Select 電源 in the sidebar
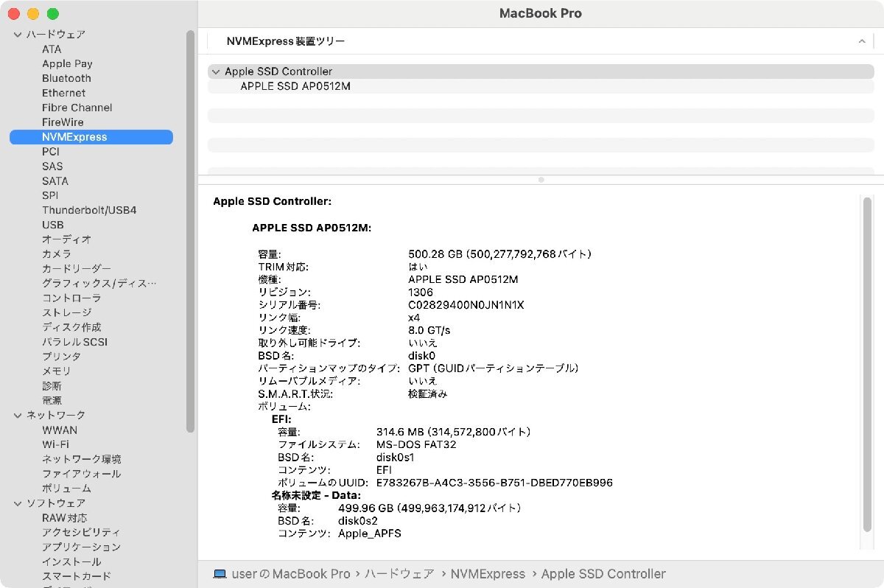 [52, 400]
